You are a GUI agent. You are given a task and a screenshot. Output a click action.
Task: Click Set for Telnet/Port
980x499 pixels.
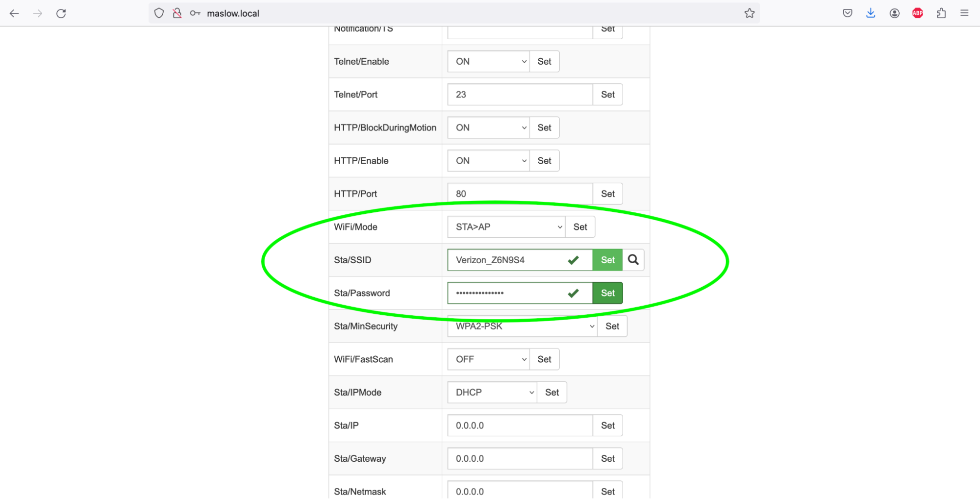pyautogui.click(x=608, y=95)
